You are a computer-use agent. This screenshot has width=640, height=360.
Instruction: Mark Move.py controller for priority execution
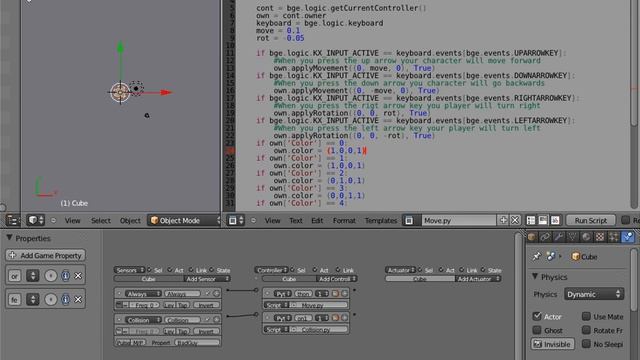(335, 293)
